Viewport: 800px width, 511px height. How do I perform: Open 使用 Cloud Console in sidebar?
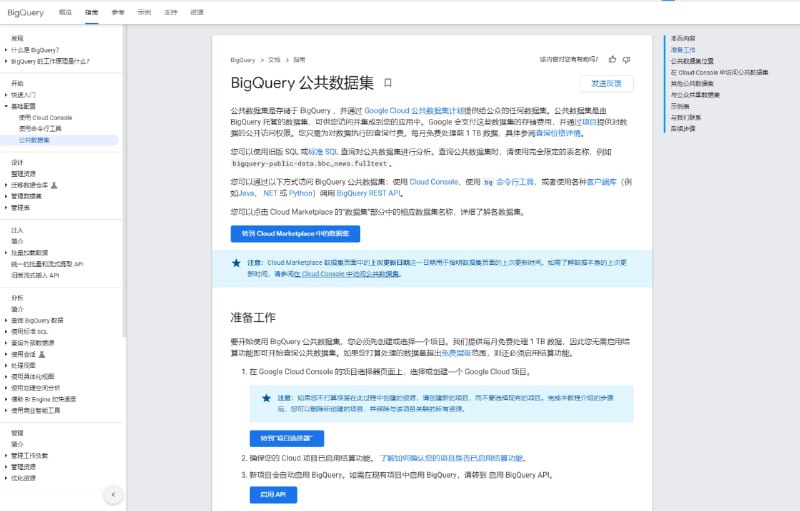tap(45, 117)
